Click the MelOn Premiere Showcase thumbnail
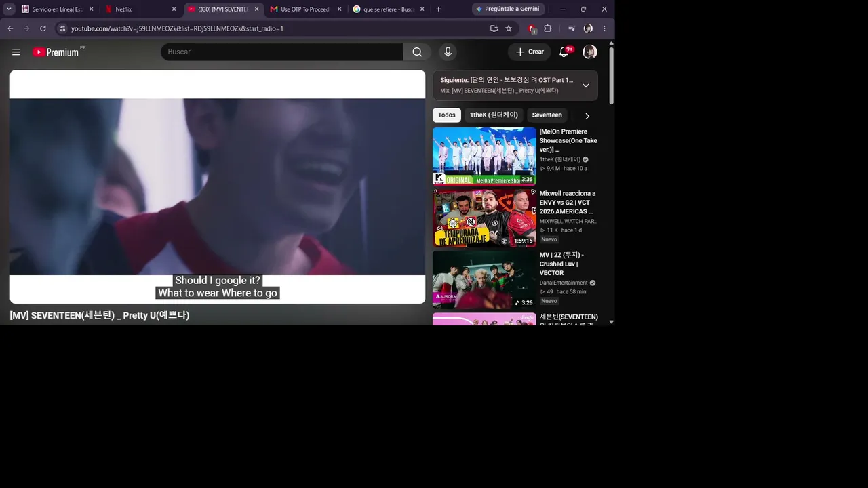868x488 pixels. 484,157
